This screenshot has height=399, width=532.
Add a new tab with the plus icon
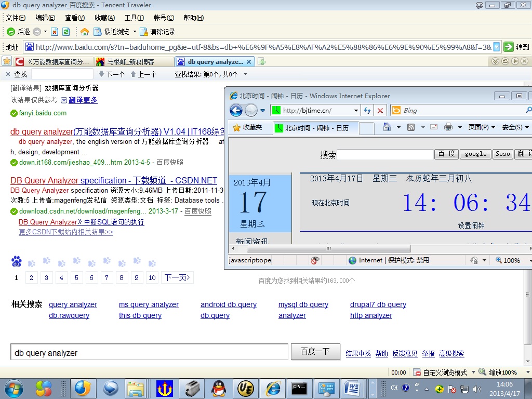[262, 62]
